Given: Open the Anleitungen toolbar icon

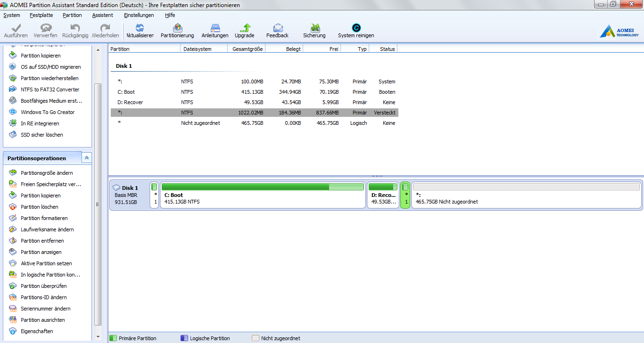Looking at the screenshot, I should (x=215, y=28).
